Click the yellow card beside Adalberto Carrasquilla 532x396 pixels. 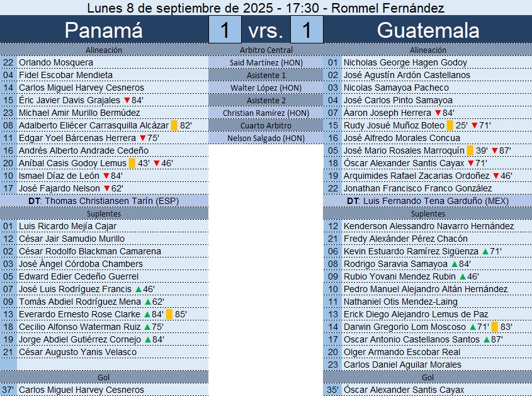click(174, 125)
